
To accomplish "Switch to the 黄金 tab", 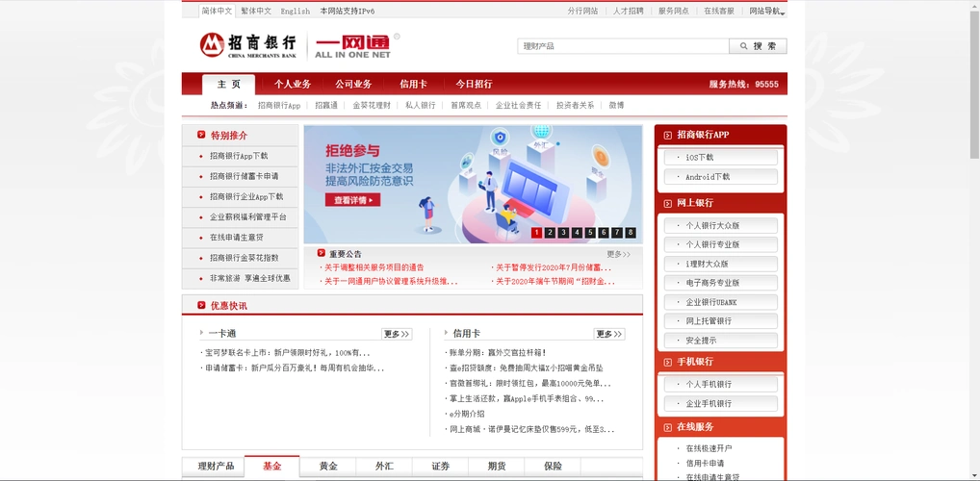I will (328, 466).
